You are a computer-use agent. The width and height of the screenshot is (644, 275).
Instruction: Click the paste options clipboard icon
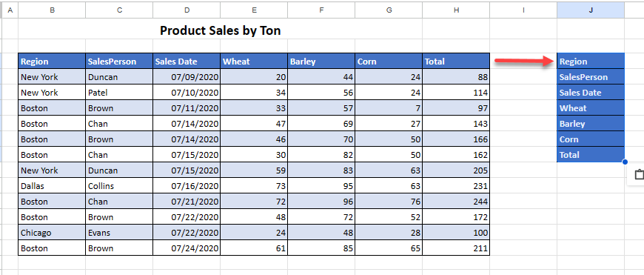point(639,175)
